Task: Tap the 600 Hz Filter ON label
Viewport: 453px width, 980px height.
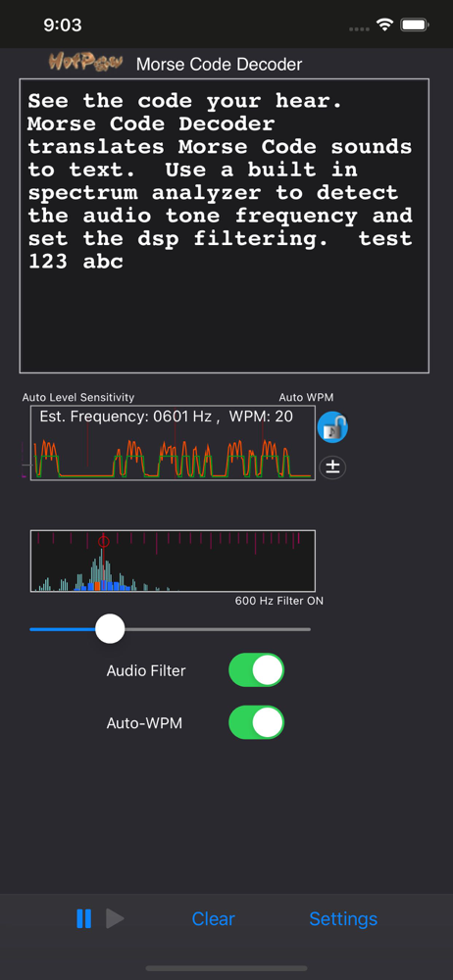Action: 279,602
